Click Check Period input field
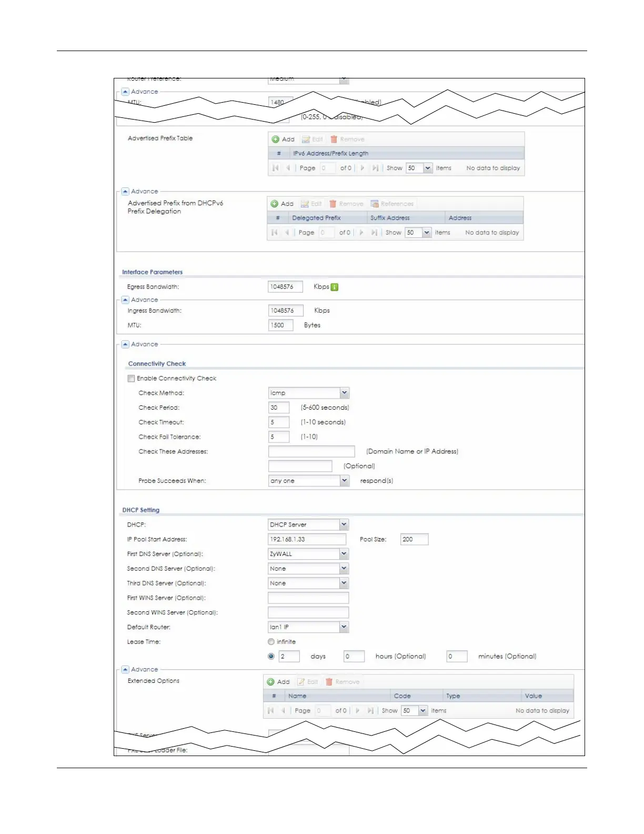 [279, 408]
